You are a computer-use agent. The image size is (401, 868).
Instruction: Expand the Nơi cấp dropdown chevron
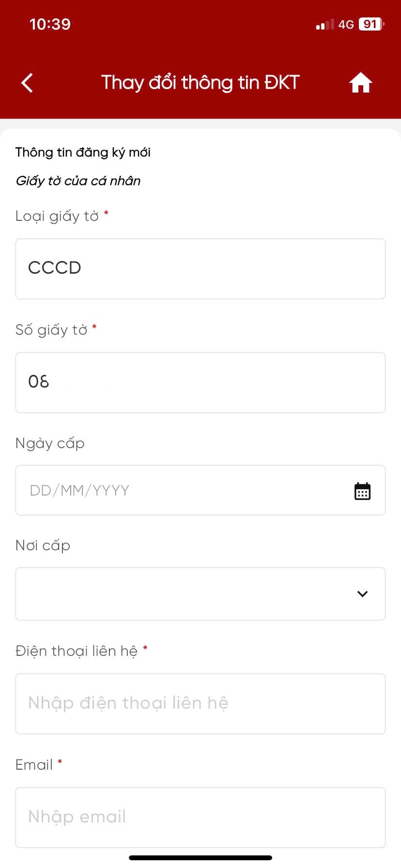coord(362,594)
